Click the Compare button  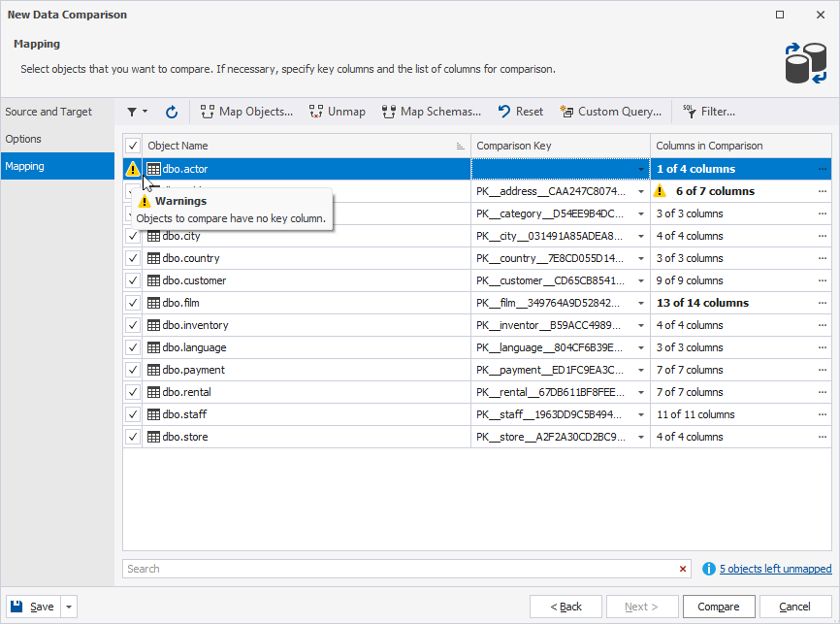pos(719,607)
